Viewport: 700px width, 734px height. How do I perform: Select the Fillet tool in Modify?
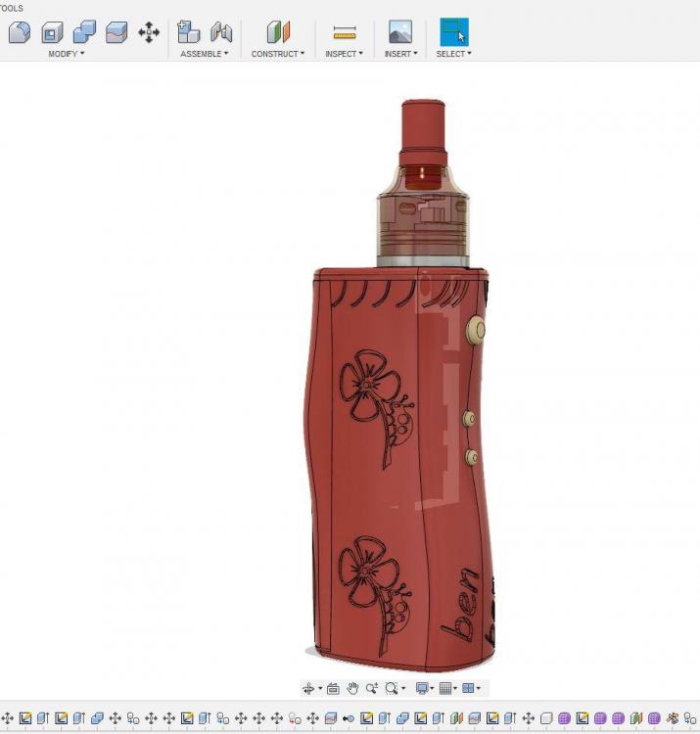tap(20, 32)
